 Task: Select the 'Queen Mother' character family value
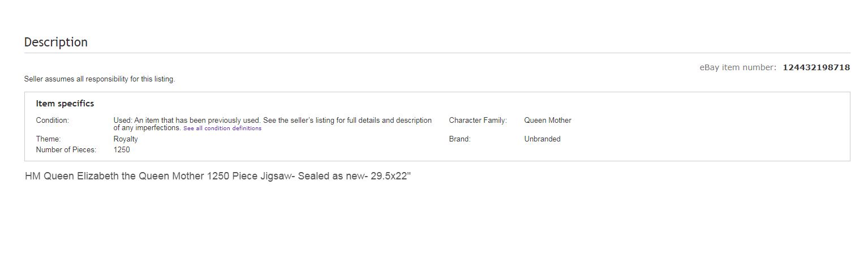point(548,121)
